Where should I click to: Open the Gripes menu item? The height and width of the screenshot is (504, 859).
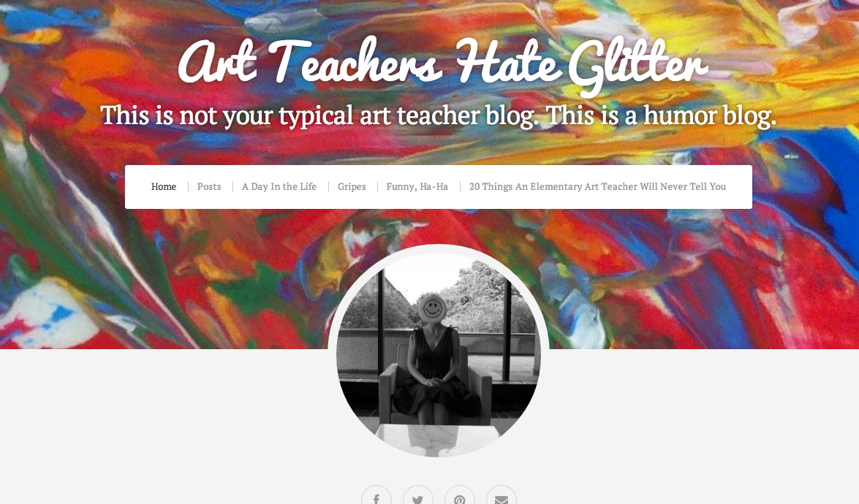pyautogui.click(x=352, y=186)
